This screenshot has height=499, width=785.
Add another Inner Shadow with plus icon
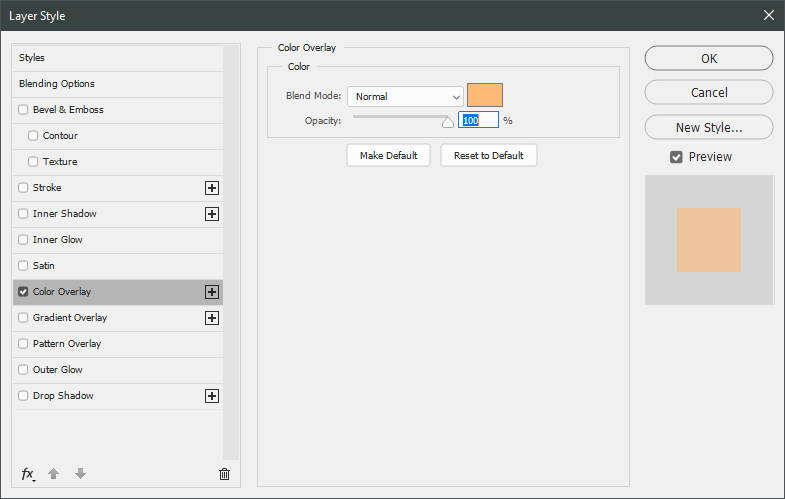[x=211, y=214]
